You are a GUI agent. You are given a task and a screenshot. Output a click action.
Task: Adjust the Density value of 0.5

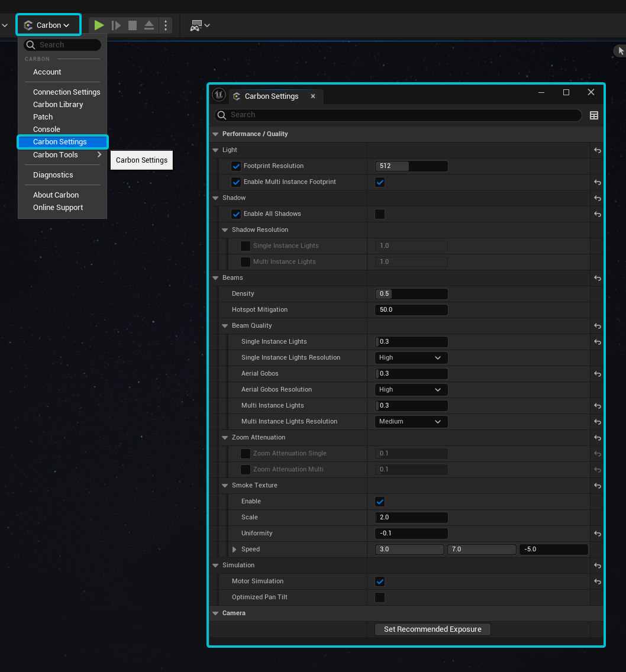click(411, 293)
